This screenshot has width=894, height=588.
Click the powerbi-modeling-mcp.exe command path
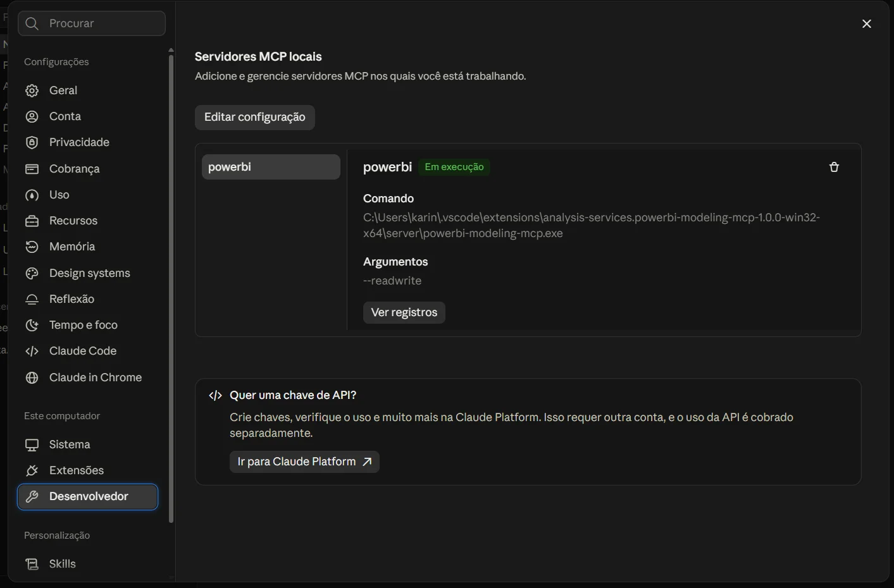tap(592, 225)
